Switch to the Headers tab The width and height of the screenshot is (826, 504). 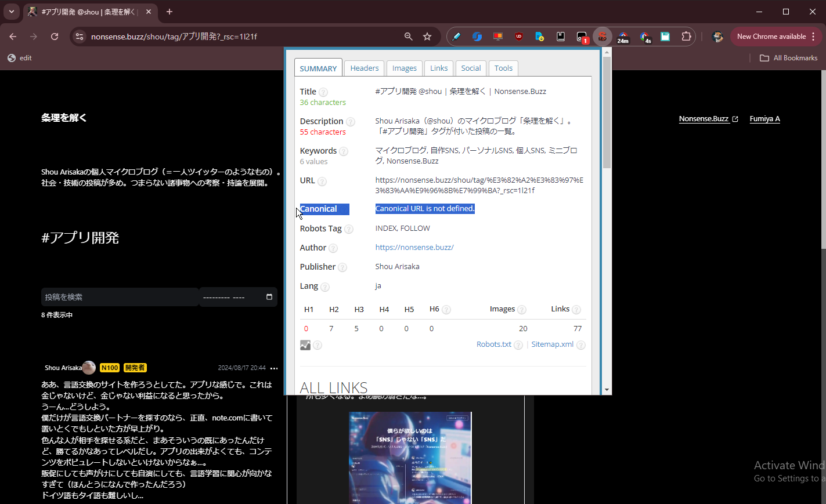coord(364,68)
